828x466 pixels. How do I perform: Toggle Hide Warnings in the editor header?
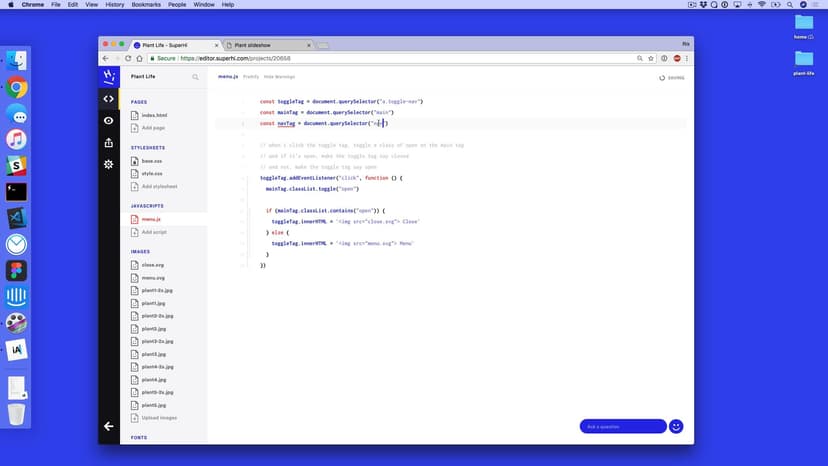tap(279, 77)
